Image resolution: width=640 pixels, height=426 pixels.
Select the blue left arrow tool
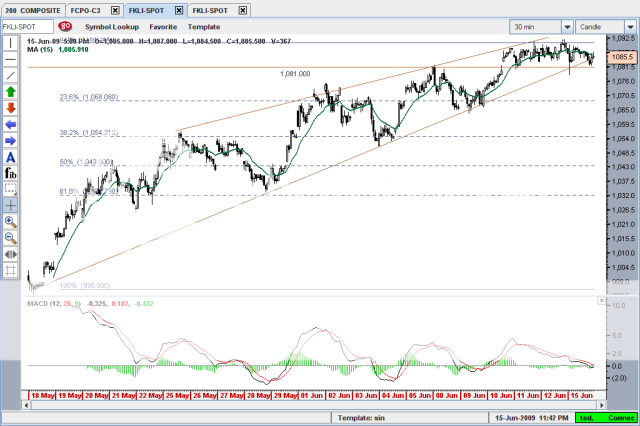[11, 124]
